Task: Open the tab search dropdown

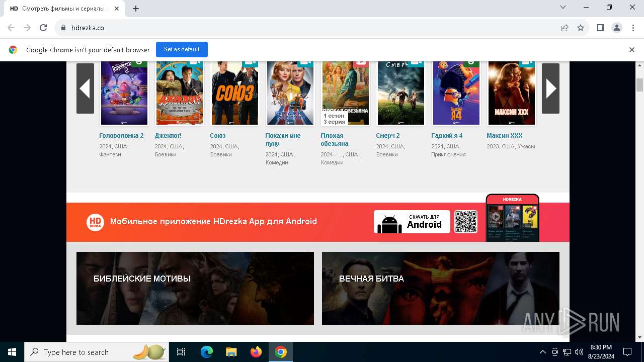Action: [x=563, y=8]
